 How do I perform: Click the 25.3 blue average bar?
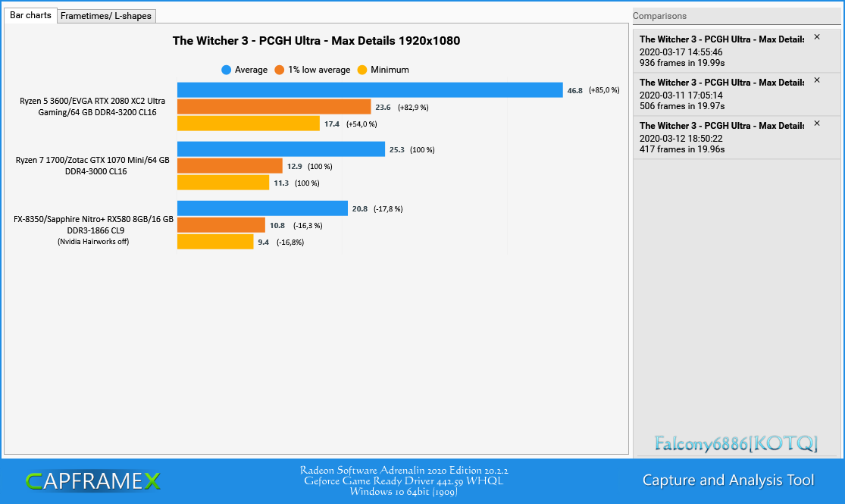(x=280, y=149)
